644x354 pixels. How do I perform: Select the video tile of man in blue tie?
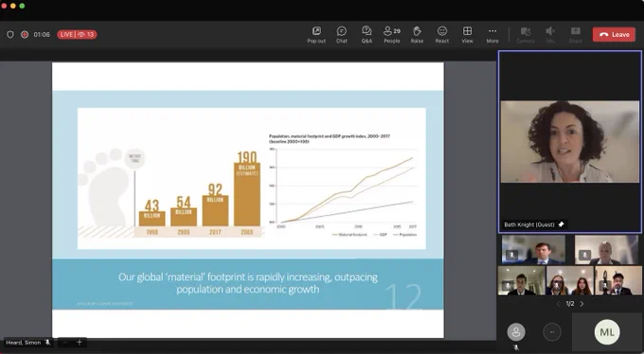[533, 250]
